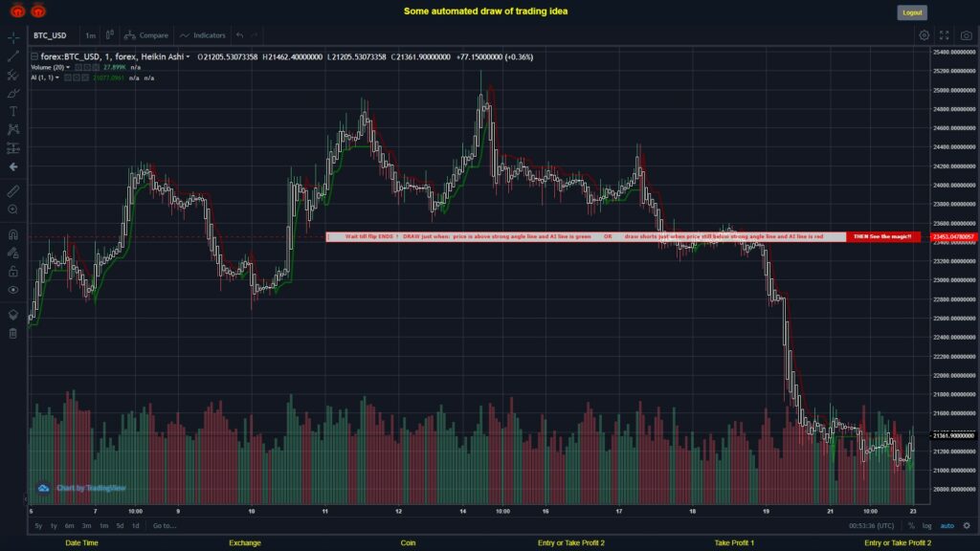The width and height of the screenshot is (980, 551).
Task: Take a chart snapshot with camera icon
Action: pyautogui.click(x=967, y=35)
